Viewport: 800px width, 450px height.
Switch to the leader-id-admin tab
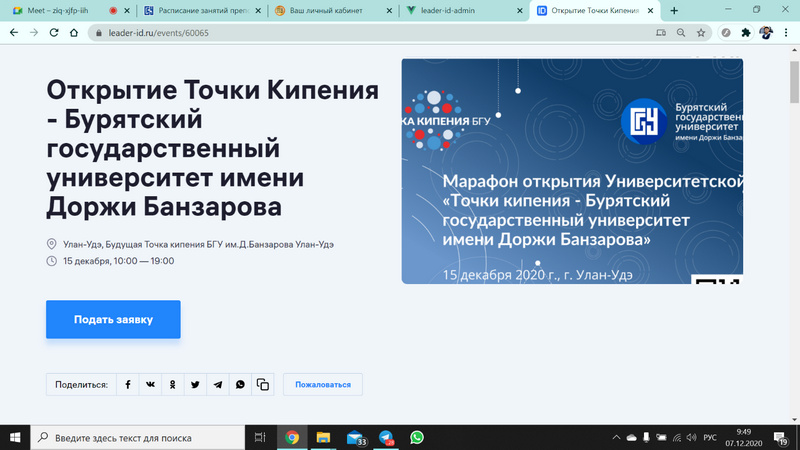460,10
